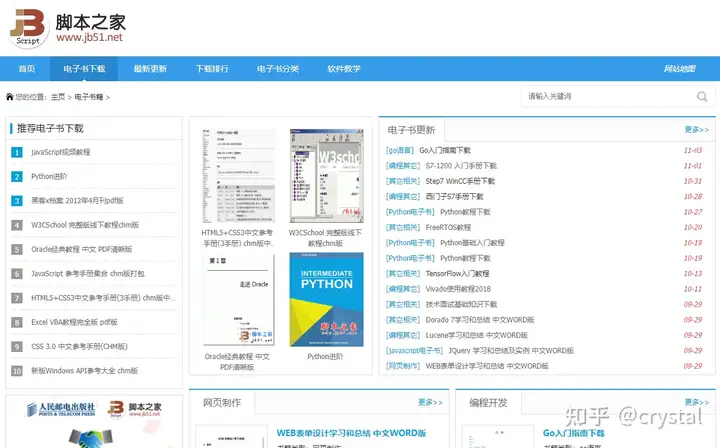
Task: Open Go入门指南下载 bold title in 编程开发
Action: tap(574, 433)
